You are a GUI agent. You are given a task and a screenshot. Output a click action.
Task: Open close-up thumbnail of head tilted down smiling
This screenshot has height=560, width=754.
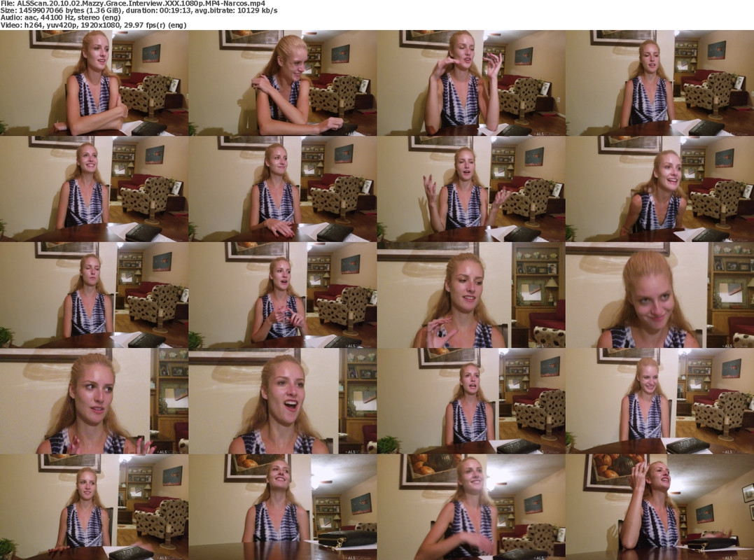point(659,295)
